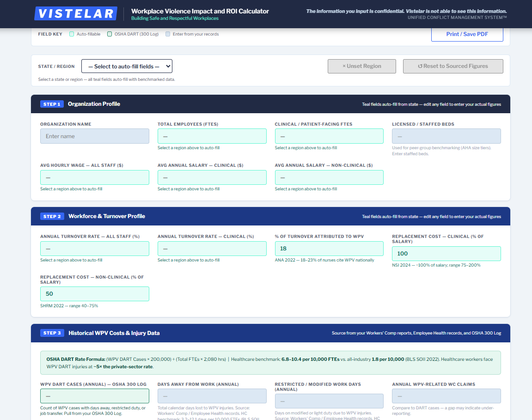Screen dimensions: 532x420
Task: Click the Auto-fillable teal swatch in the field key
Action: 72,34
